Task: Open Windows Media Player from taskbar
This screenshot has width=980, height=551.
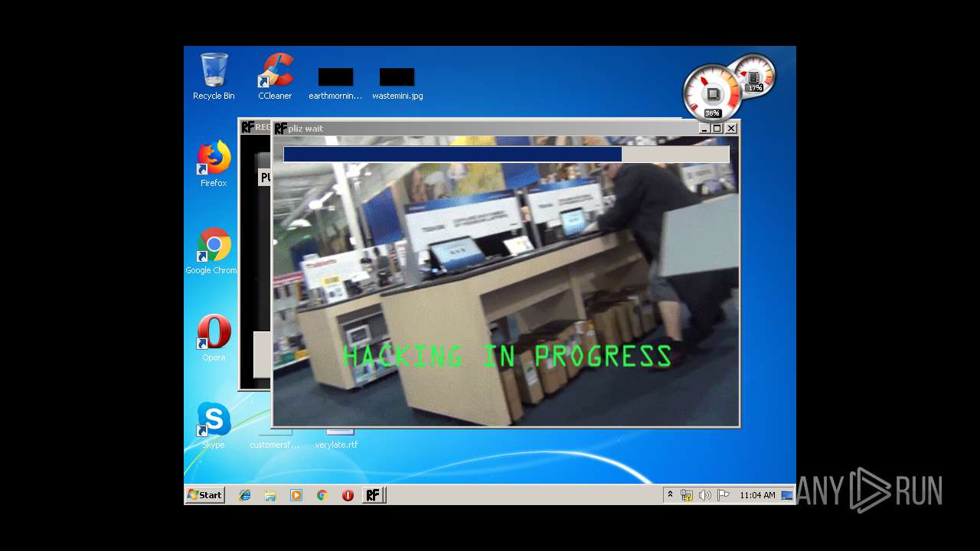Action: tap(296, 495)
